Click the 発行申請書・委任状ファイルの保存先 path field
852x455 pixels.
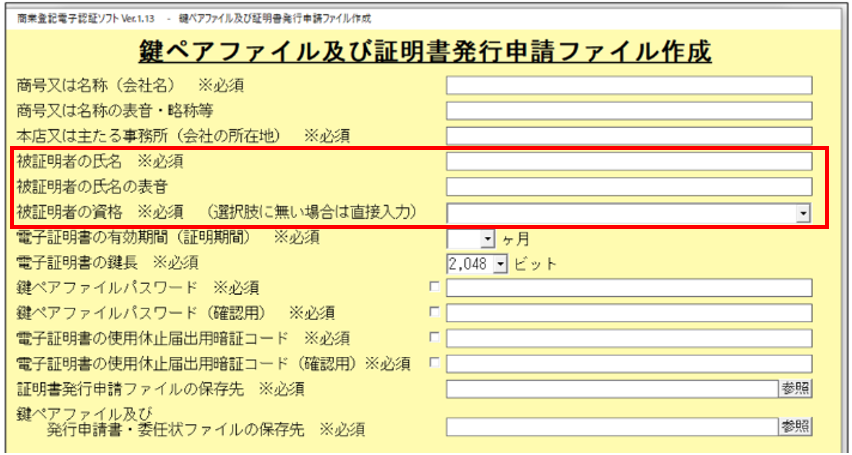[611, 427]
